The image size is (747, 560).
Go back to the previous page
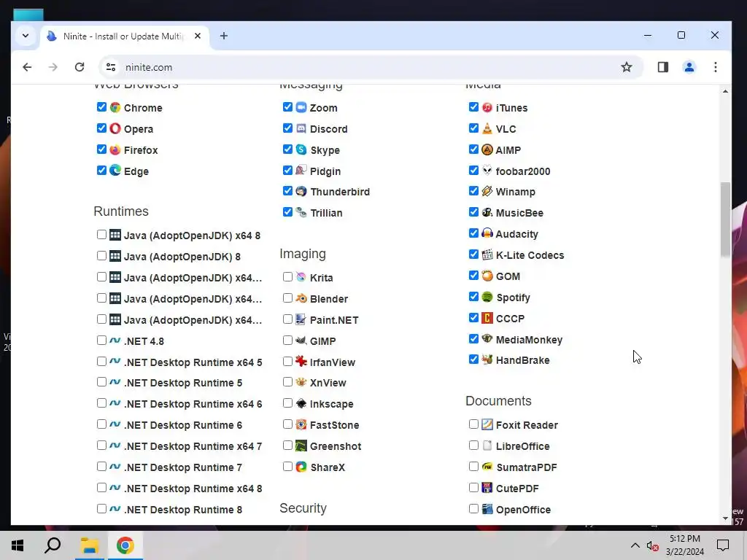27,67
